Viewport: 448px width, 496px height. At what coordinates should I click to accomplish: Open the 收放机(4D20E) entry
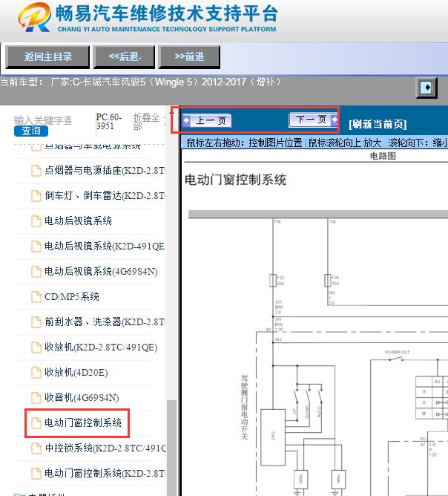pos(76,373)
